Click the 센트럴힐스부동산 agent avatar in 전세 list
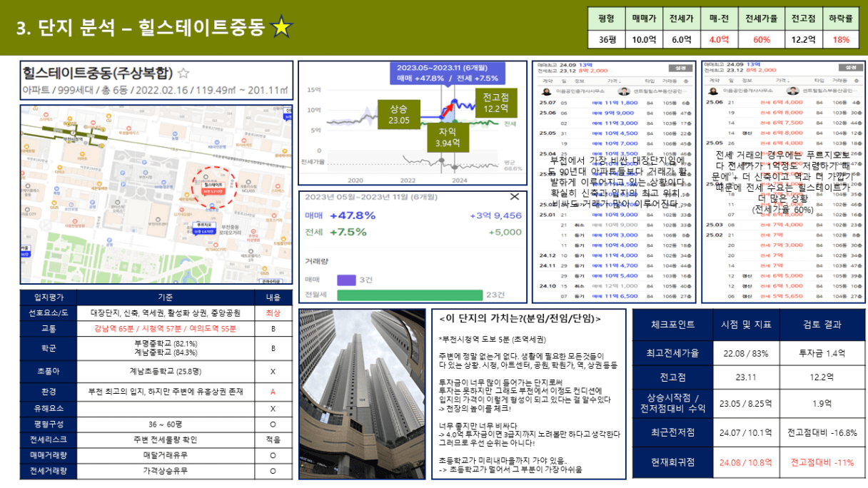The width and height of the screenshot is (868, 488). tap(792, 91)
